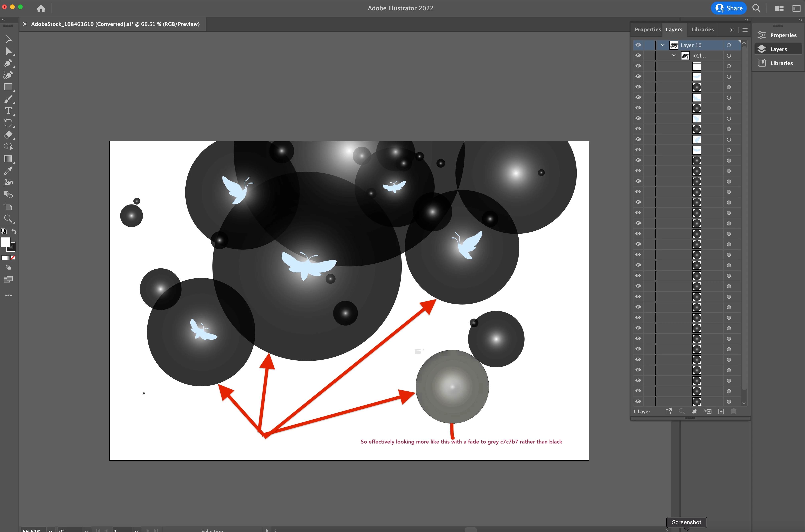Screen dimensions: 805x532
Task: Select the Zoom tool
Action: coord(8,219)
